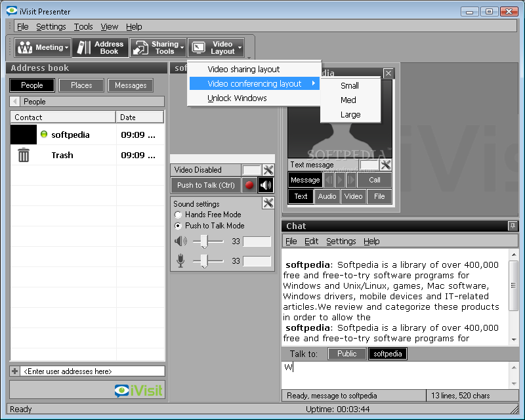525x420 pixels.
Task: Click the Push to Talk (Ctrl) button
Action: pyautogui.click(x=206, y=185)
